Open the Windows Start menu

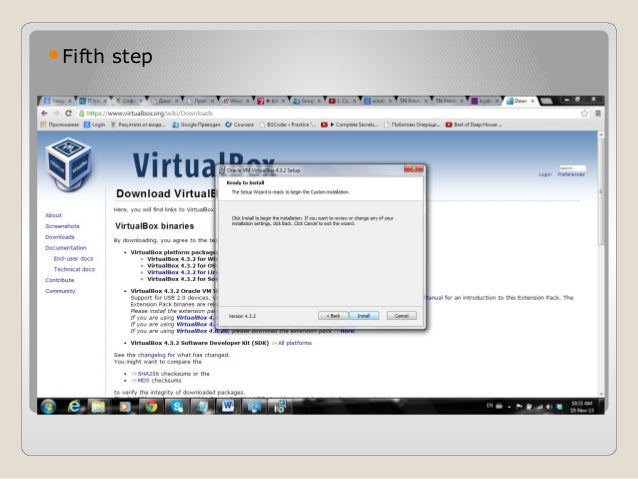48,407
